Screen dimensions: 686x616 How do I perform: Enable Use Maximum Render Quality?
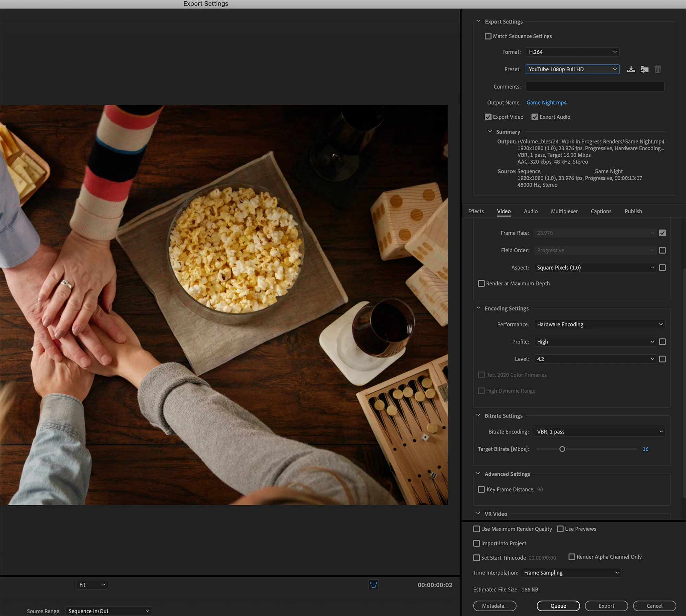click(476, 529)
